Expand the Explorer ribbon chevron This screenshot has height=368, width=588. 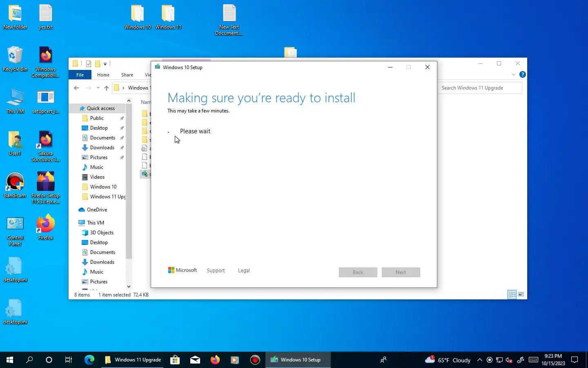pos(514,74)
